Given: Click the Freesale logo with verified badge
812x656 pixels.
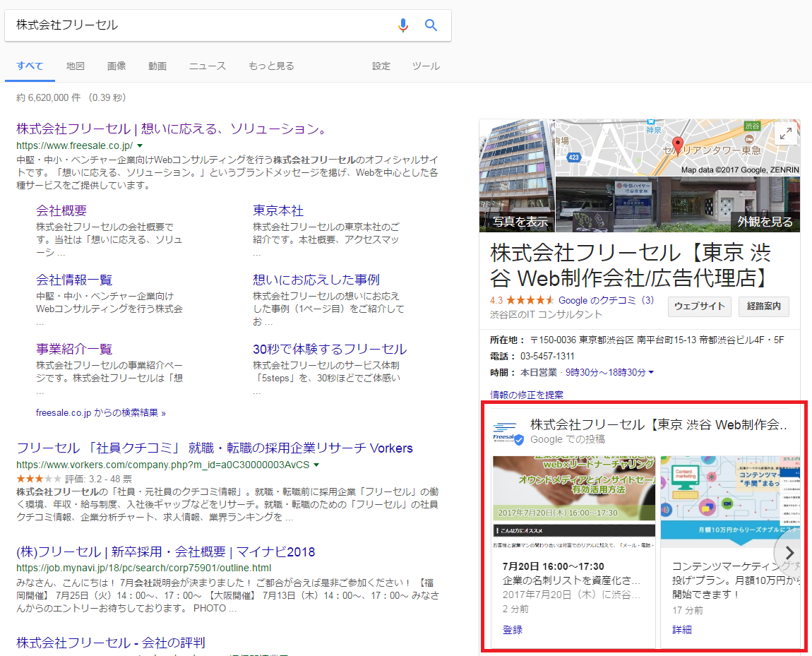Looking at the screenshot, I should tap(508, 433).
